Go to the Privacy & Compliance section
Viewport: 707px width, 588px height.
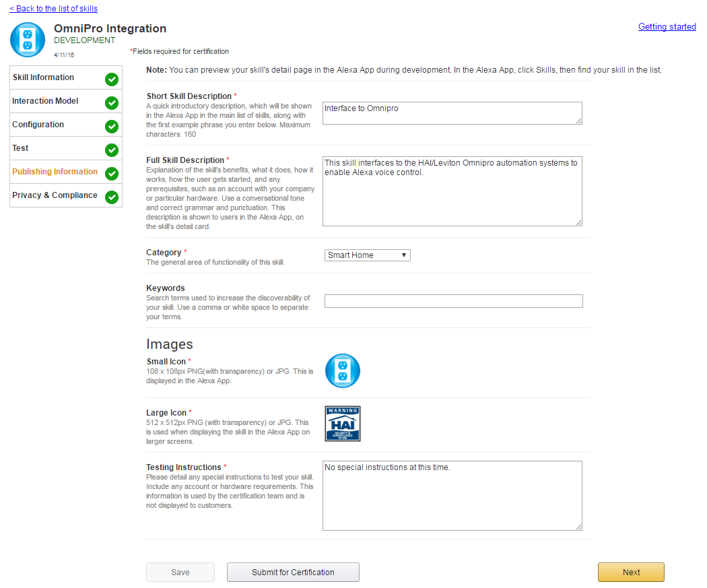tap(55, 195)
